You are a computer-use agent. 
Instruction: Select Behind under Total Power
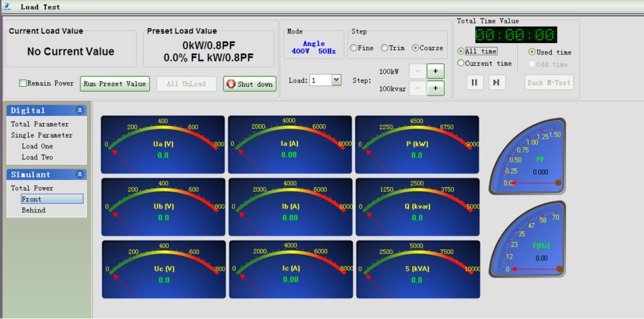coord(33,210)
